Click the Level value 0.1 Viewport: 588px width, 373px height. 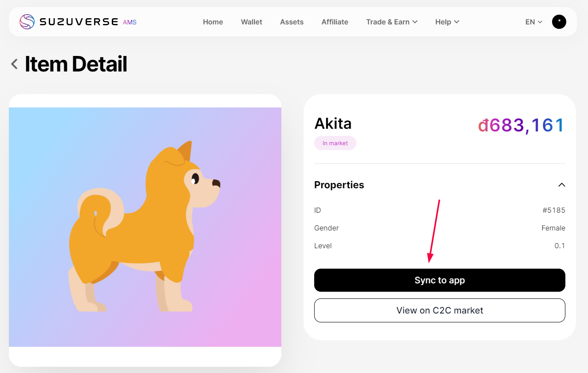pyautogui.click(x=560, y=246)
